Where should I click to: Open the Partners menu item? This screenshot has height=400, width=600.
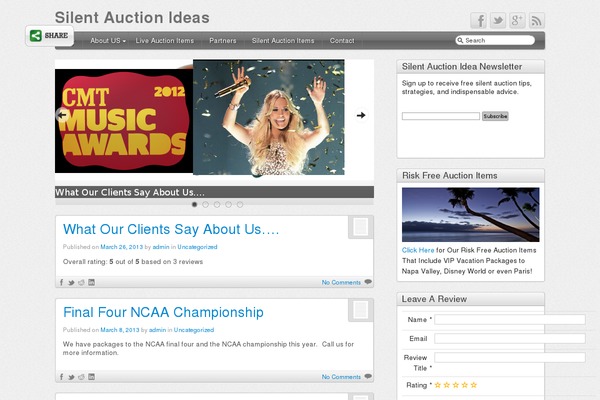pos(223,41)
